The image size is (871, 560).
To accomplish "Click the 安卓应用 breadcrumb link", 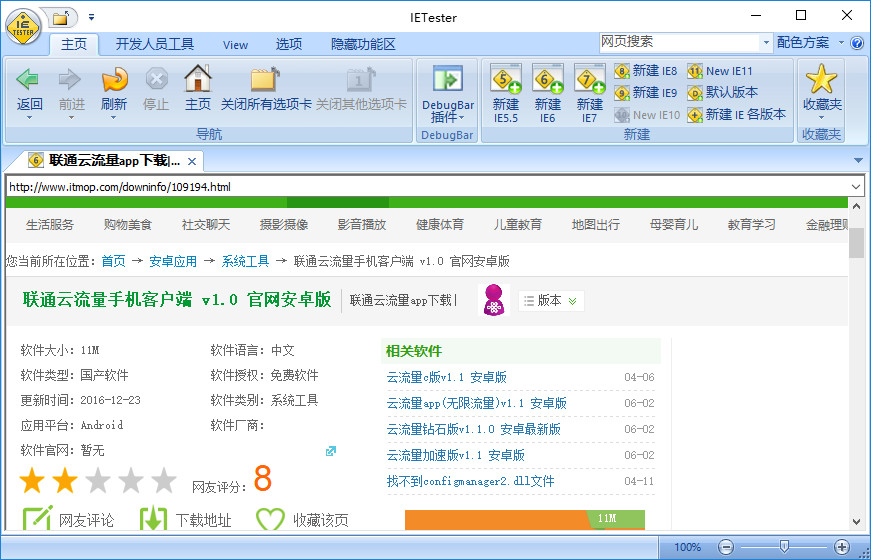I will tap(173, 261).
